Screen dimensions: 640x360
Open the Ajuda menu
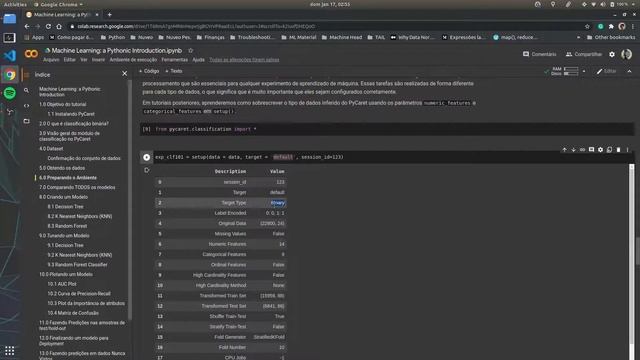tap(198, 60)
